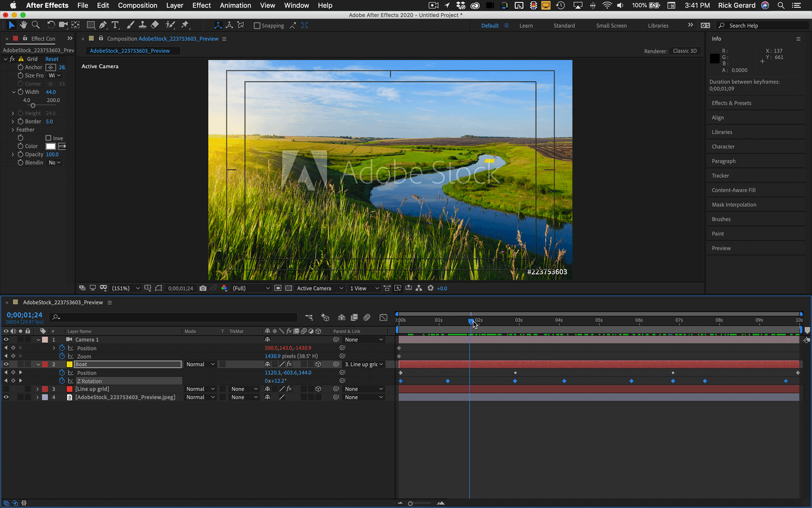Click the snapshot camera icon in viewer
Image resolution: width=812 pixels, height=508 pixels.
point(203,288)
